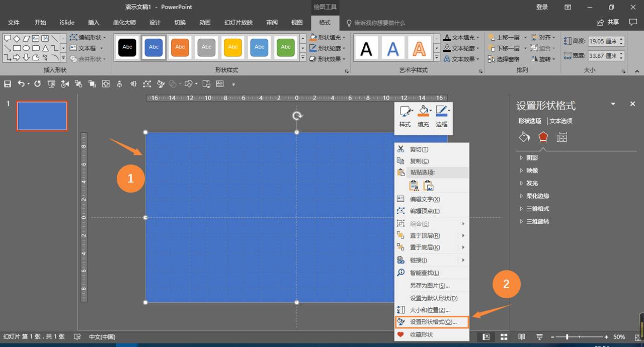Open the Design (设计) ribbon tab
Image resolution: width=644 pixels, height=347 pixels.
(x=155, y=23)
